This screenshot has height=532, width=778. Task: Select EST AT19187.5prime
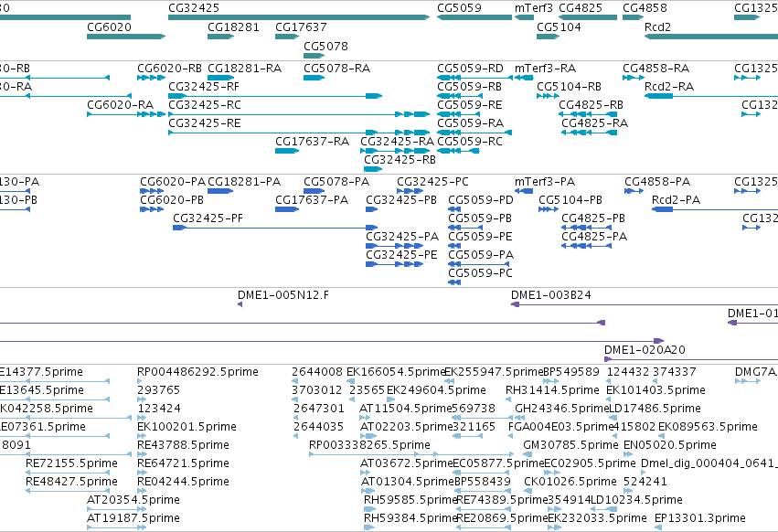click(x=133, y=518)
